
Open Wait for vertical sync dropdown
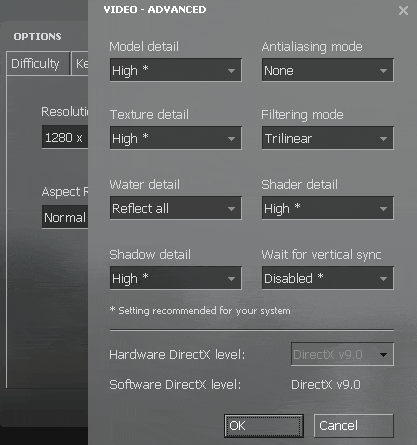click(328, 278)
